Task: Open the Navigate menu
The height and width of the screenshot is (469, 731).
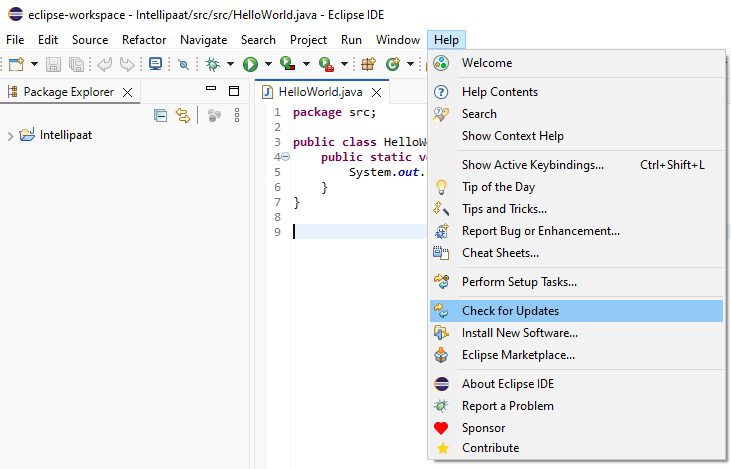Action: [x=204, y=40]
